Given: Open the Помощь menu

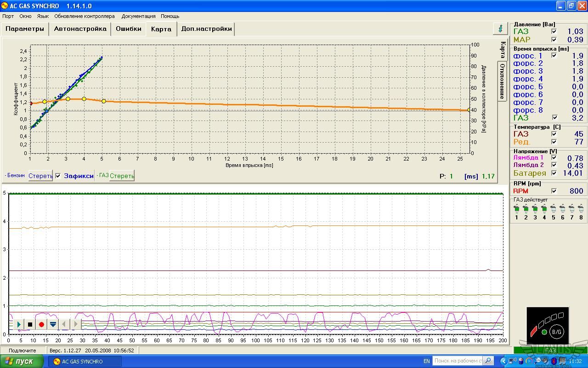Looking at the screenshot, I should [x=170, y=16].
